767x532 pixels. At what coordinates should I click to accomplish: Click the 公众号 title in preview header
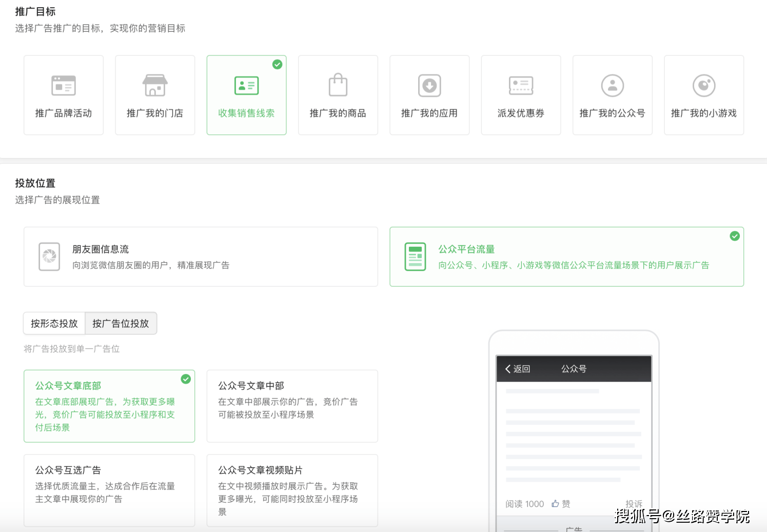574,369
